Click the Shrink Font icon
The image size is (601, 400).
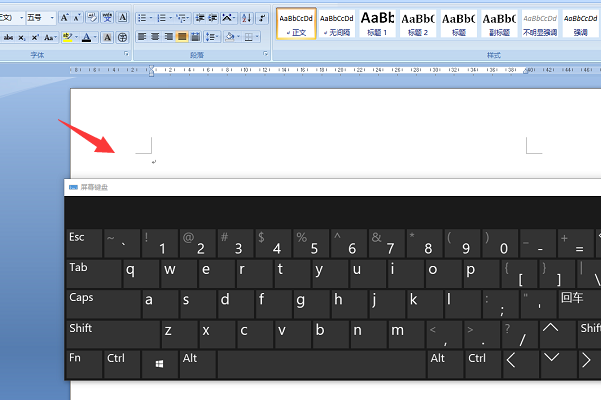(79, 18)
